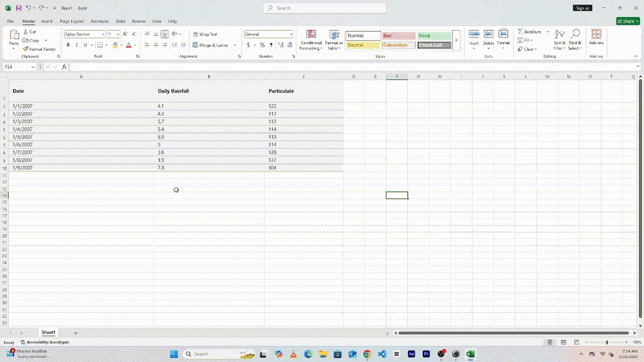Image resolution: width=644 pixels, height=362 pixels.
Task: Increase indent in the Alignment group
Action: [183, 45]
